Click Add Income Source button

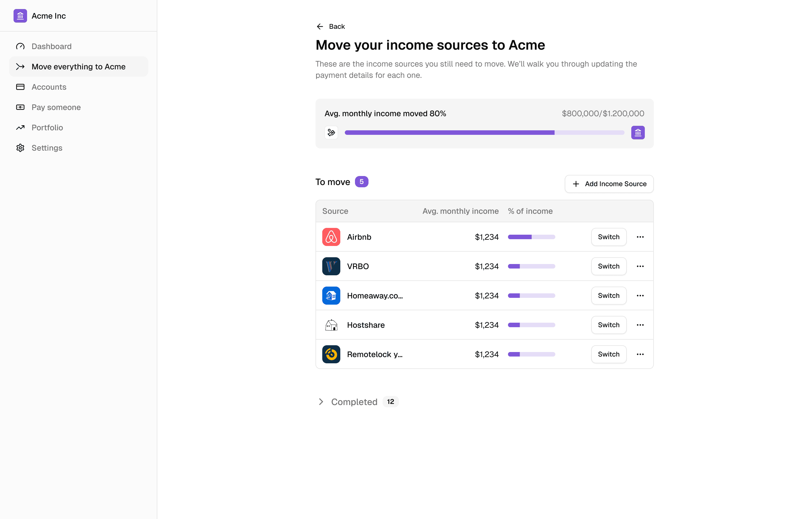(609, 184)
